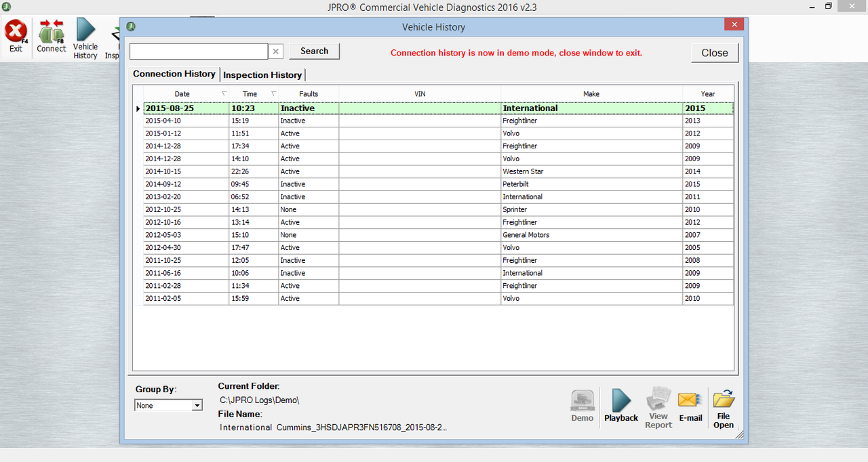The height and width of the screenshot is (462, 868).
Task: Click the dialog resize grip corner
Action: point(738,434)
